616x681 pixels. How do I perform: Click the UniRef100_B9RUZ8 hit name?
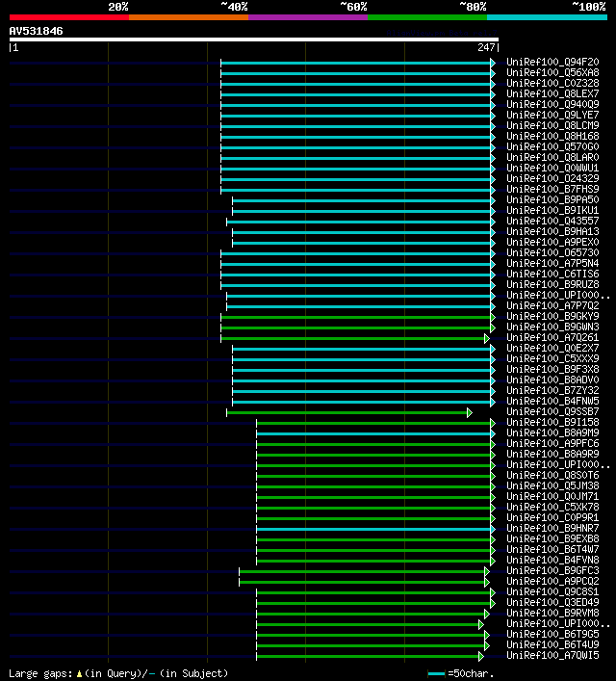point(552,284)
